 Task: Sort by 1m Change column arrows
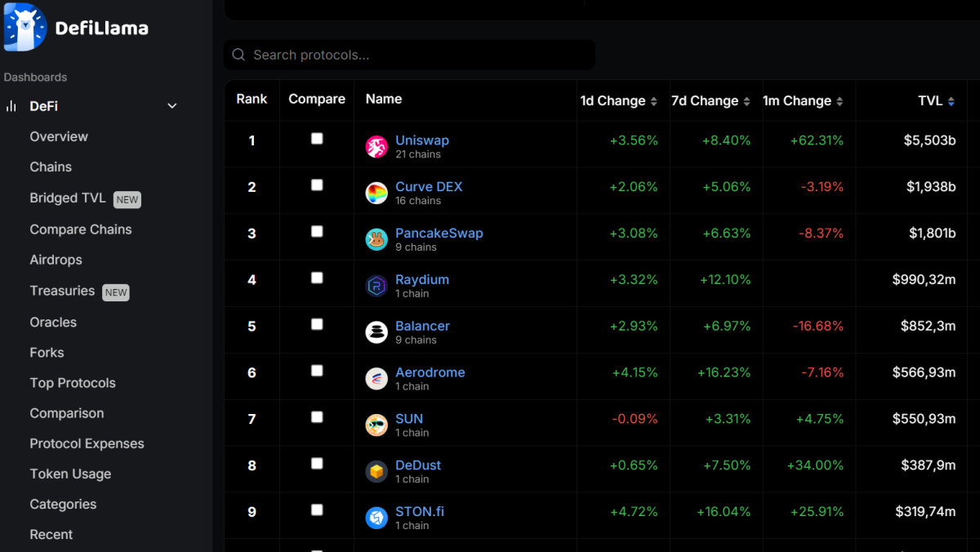(x=840, y=101)
